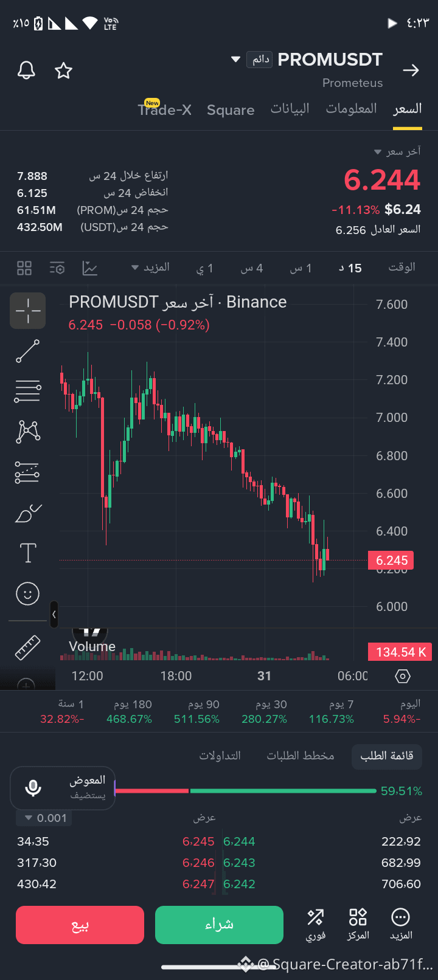This screenshot has height=980, width=438.
Task: Go back using the arrow icon
Action: point(411,71)
